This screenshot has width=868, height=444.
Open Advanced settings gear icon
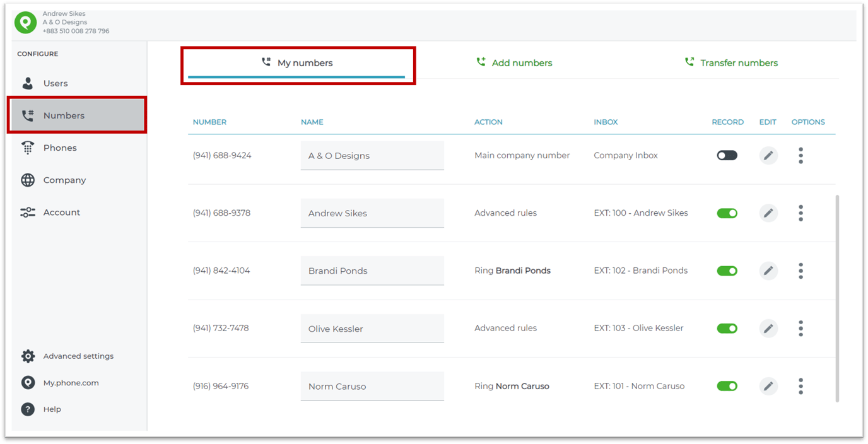point(28,356)
